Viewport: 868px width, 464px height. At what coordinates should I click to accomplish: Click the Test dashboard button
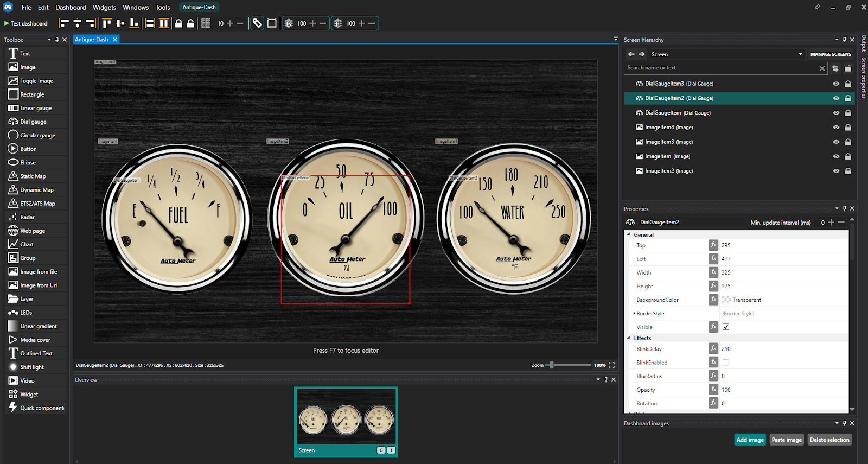(x=26, y=23)
